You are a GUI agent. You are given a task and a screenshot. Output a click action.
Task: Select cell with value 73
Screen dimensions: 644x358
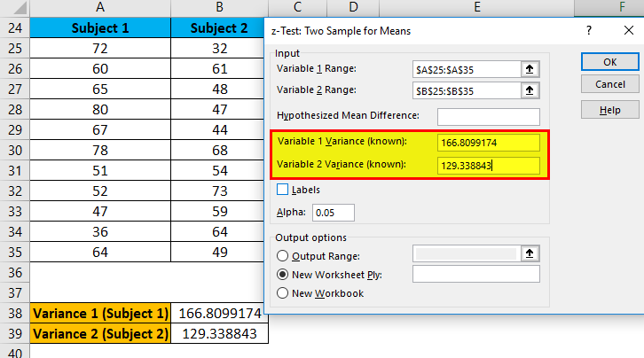pos(217,191)
